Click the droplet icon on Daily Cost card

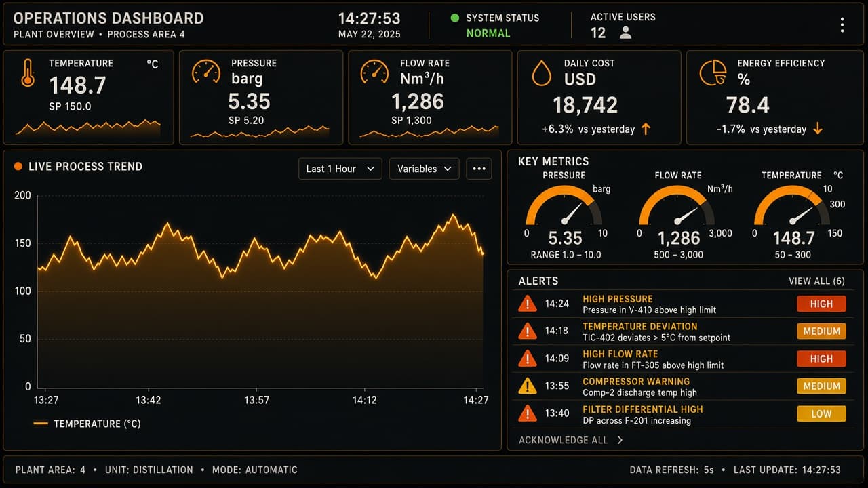coord(542,73)
